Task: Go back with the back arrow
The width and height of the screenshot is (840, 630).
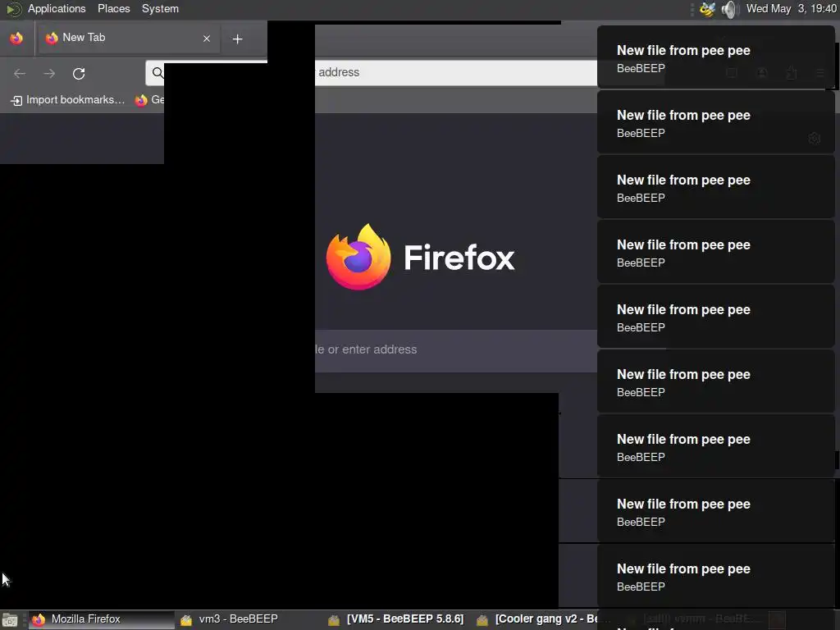Action: (20, 73)
